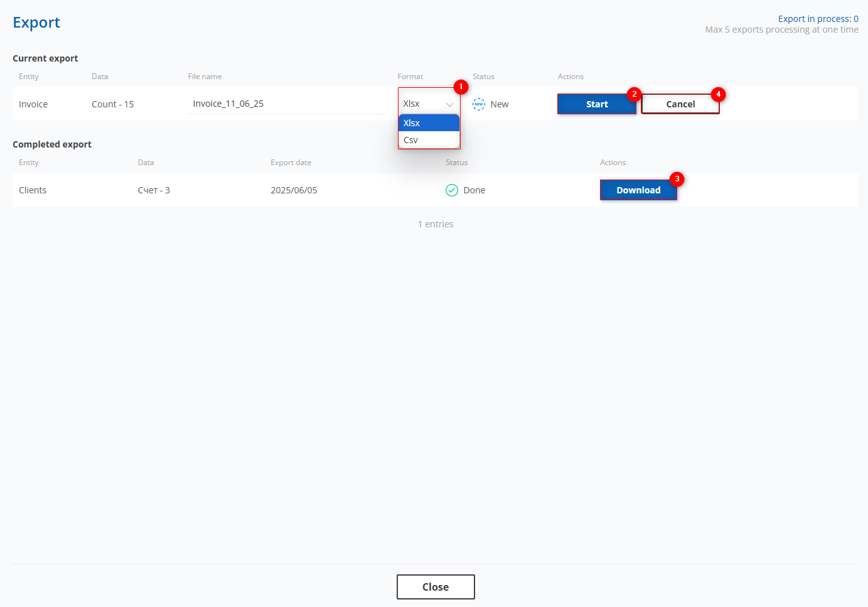Click the 'Invoice' entity cell
Image resolution: width=868 pixels, height=607 pixels.
tap(33, 104)
